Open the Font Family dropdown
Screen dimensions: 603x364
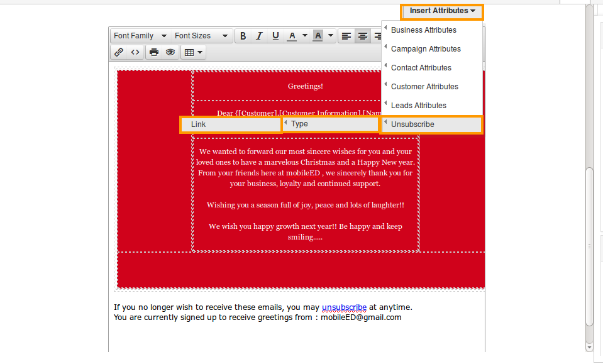(140, 36)
